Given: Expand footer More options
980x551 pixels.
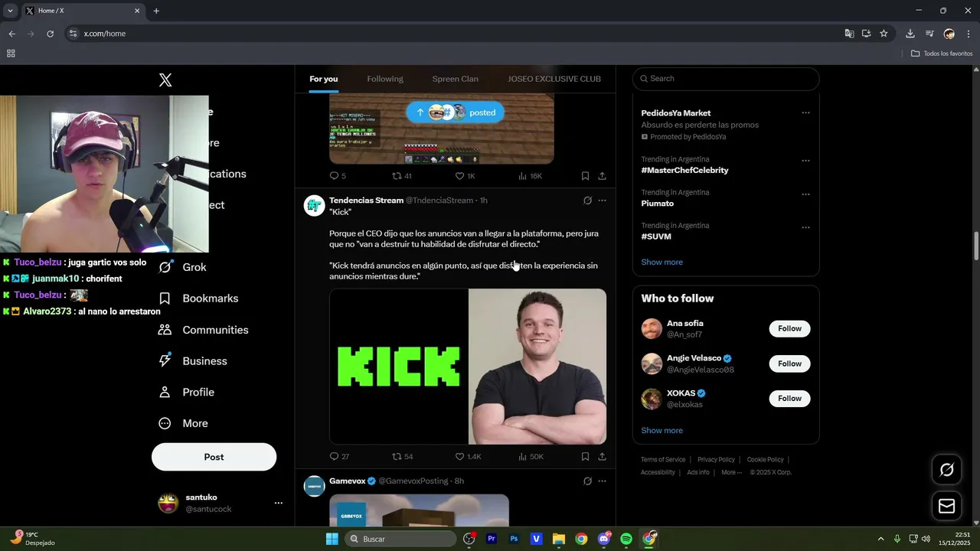Looking at the screenshot, I should [731, 472].
